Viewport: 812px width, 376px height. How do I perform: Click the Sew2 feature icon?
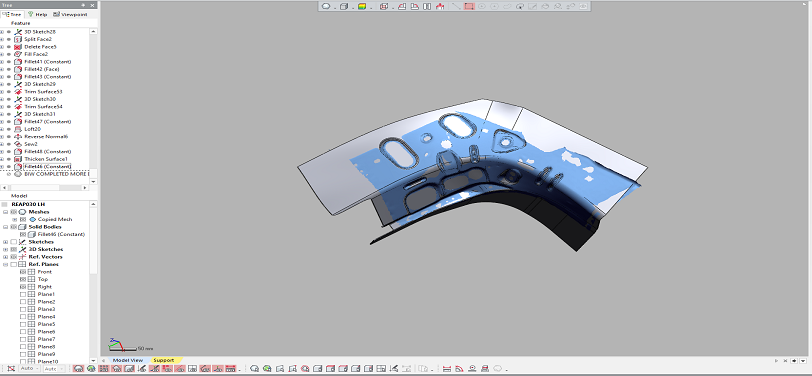click(18, 144)
